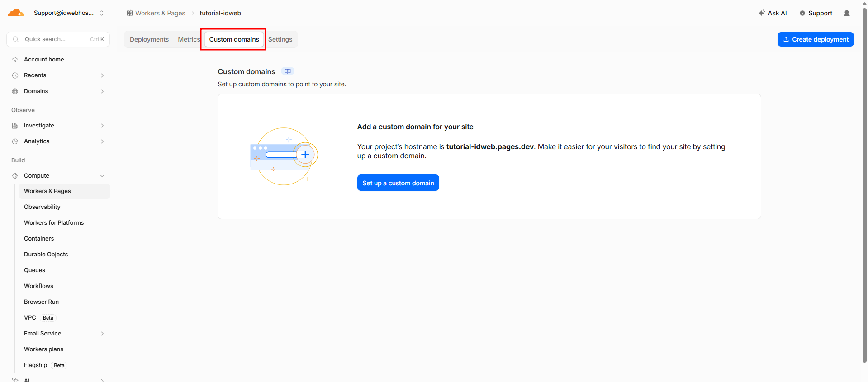Screen dimensions: 868x382
Task: Click Workers & Pages breadcrumb
Action: tap(160, 13)
